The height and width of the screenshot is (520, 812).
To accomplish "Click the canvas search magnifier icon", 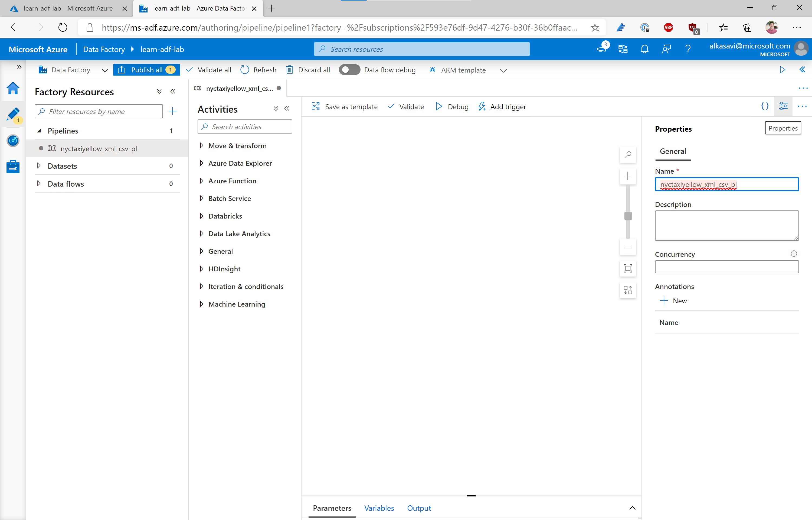I will click(628, 155).
